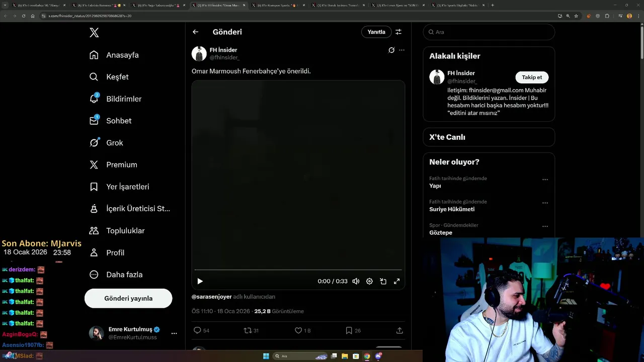The image size is (644, 362).
Task: Reload the page
Action: (x=23, y=16)
